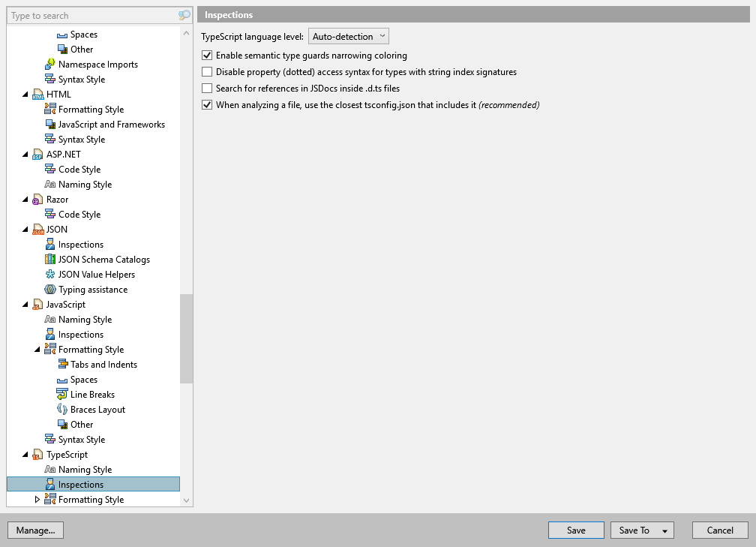Select the Razor tree item
The image size is (756, 547).
pos(58,199)
